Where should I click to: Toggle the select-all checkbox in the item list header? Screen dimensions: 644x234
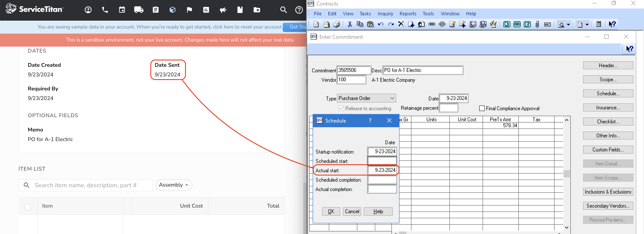28,207
